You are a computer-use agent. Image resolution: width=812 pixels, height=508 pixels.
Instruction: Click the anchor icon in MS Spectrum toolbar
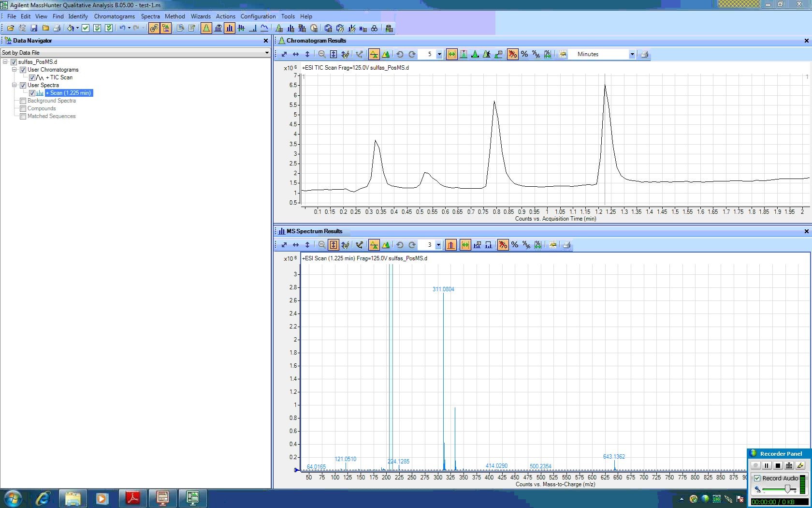pos(359,245)
